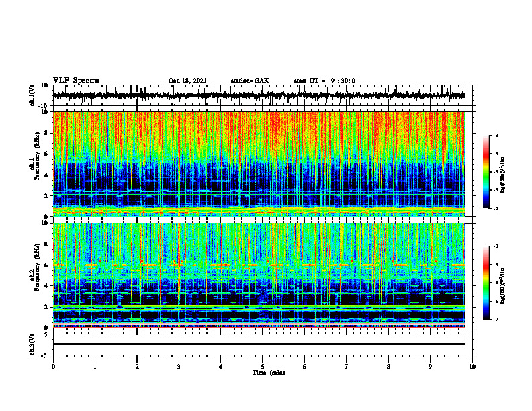Click the ch.2 "Frequency (kHz)" axis label
The image size is (532, 411).
point(37,267)
